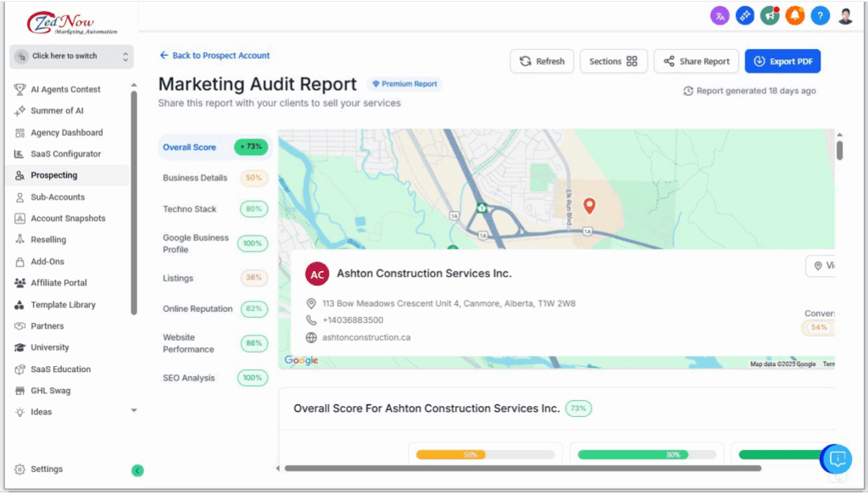Screen dimensions: 868x494
Task: Open the blue chat support widget
Action: (837, 458)
